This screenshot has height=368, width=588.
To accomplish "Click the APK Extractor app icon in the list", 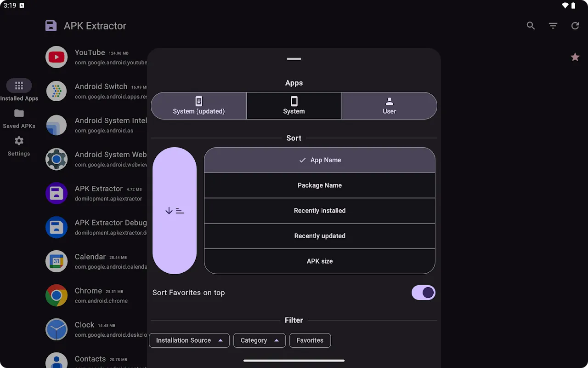I will (x=56, y=193).
